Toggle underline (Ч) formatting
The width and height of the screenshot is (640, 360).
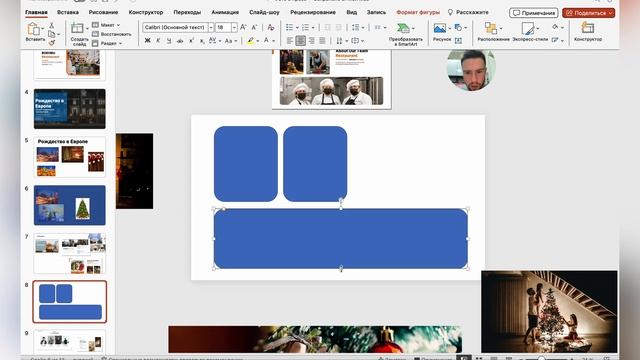[169, 41]
